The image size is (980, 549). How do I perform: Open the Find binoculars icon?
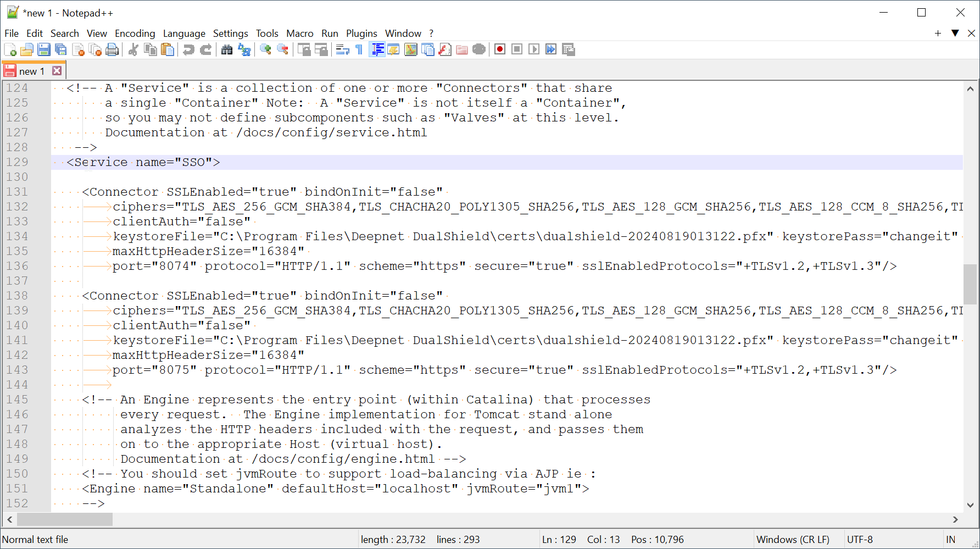click(x=227, y=49)
